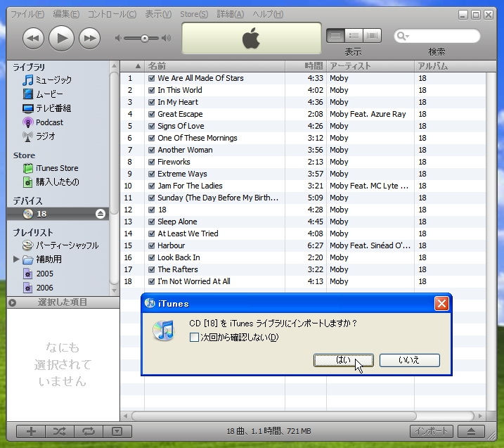Open テレビ番組 library
This screenshot has width=504, height=448.
click(47, 108)
